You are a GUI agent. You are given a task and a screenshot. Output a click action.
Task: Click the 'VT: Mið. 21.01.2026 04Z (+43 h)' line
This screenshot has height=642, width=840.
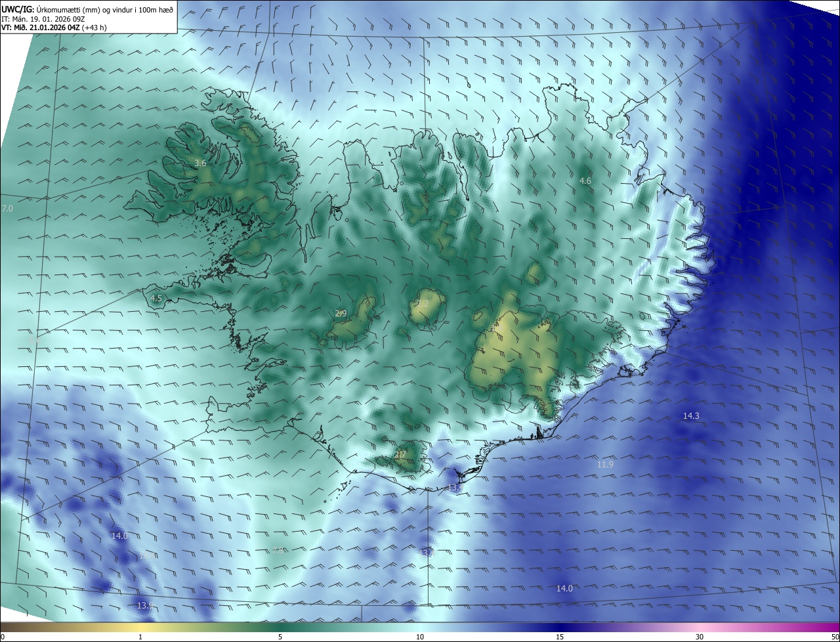(54, 28)
